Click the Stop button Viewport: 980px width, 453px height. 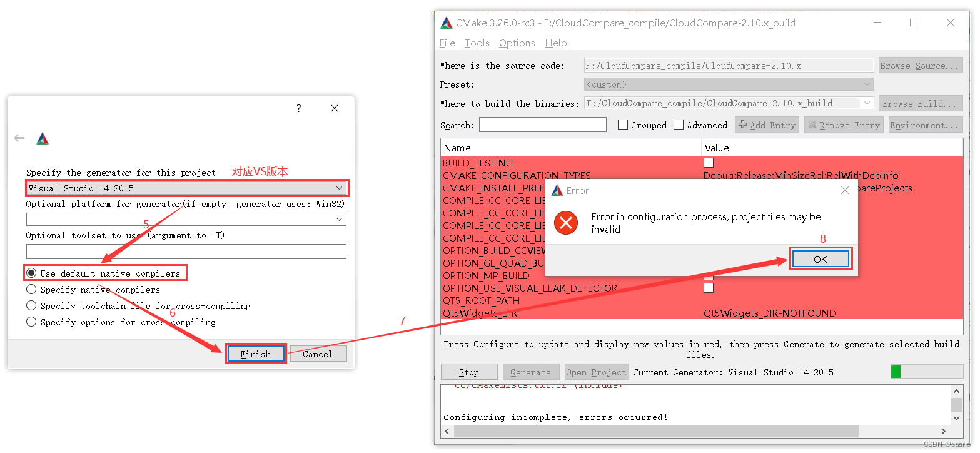click(x=469, y=372)
